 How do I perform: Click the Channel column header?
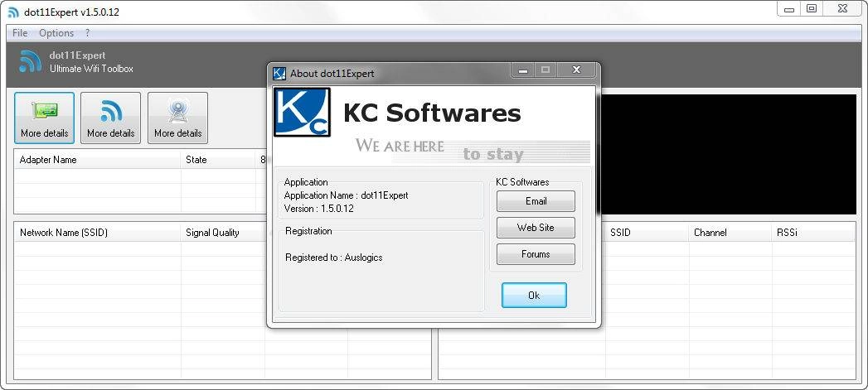(730, 233)
